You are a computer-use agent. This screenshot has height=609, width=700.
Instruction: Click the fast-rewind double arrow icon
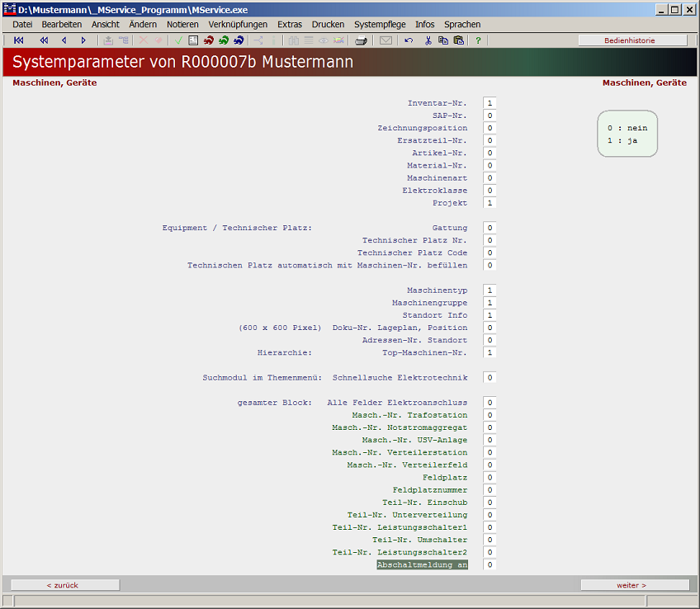click(x=44, y=40)
